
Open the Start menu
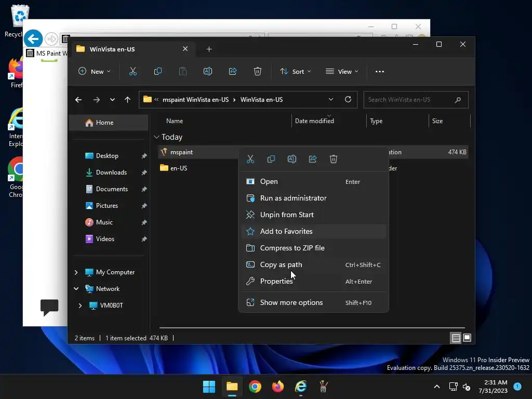(209, 387)
